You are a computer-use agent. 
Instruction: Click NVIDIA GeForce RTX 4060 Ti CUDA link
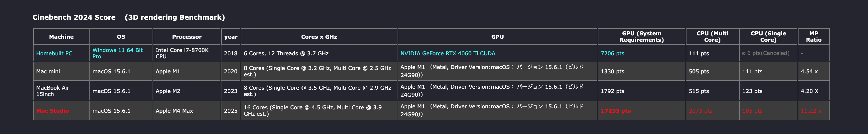(x=447, y=53)
